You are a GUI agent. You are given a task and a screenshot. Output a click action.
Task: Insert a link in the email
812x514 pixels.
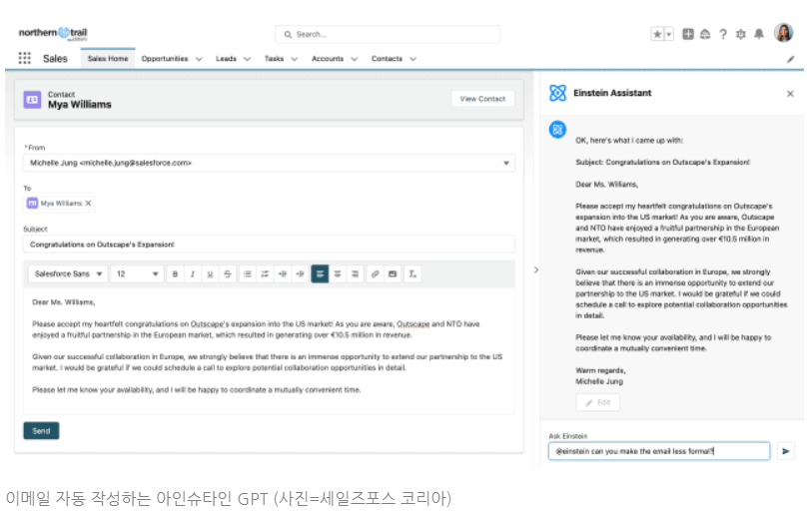tap(376, 273)
